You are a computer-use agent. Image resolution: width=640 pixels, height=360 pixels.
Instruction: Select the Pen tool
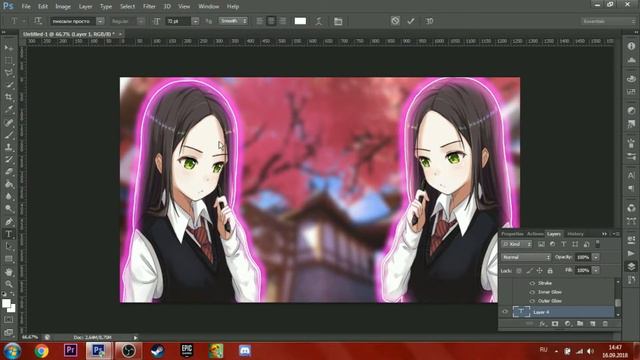coord(9,222)
